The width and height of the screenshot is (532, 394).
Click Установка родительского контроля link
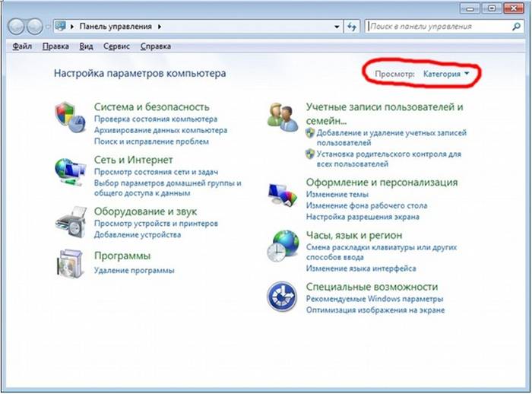[389, 159]
